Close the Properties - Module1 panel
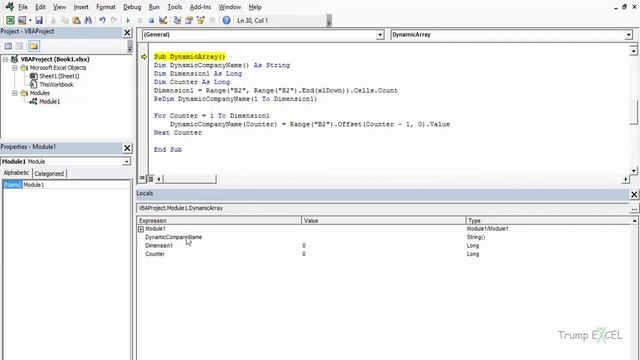The image size is (640, 360). click(x=127, y=148)
